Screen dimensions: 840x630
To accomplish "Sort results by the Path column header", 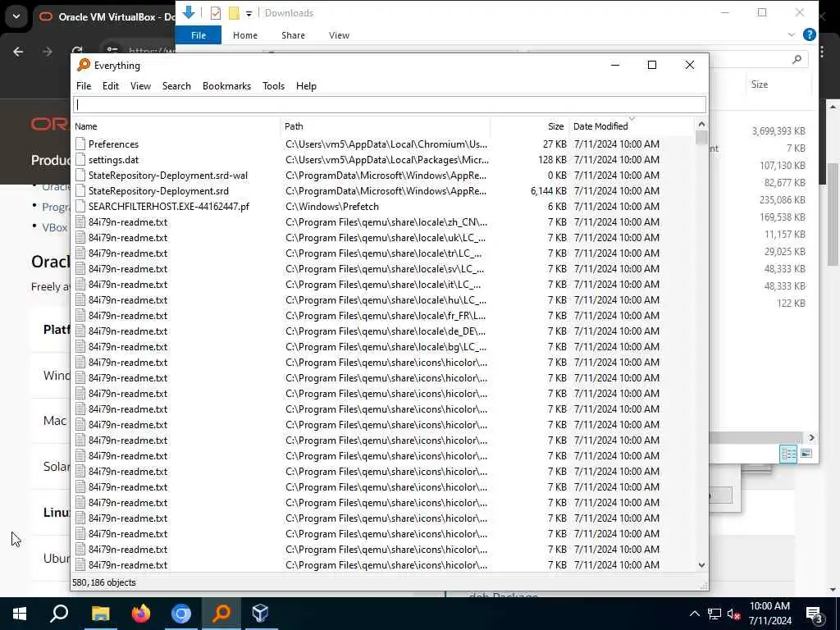I will coord(386,126).
